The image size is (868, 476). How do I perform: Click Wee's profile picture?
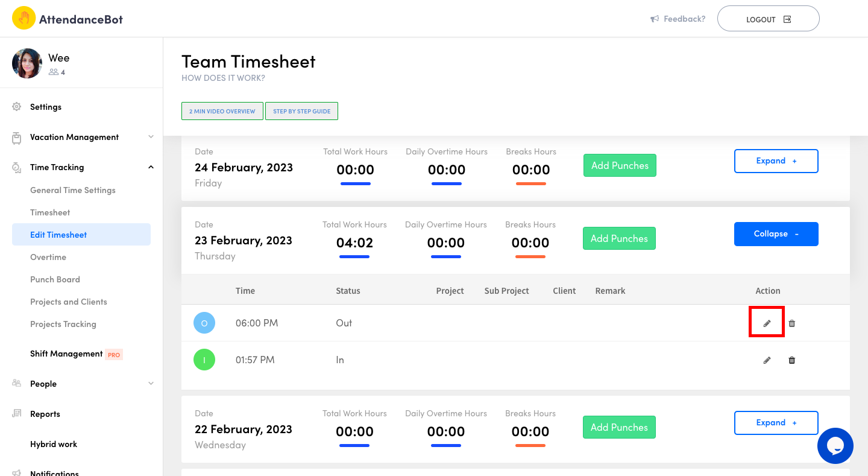click(27, 63)
